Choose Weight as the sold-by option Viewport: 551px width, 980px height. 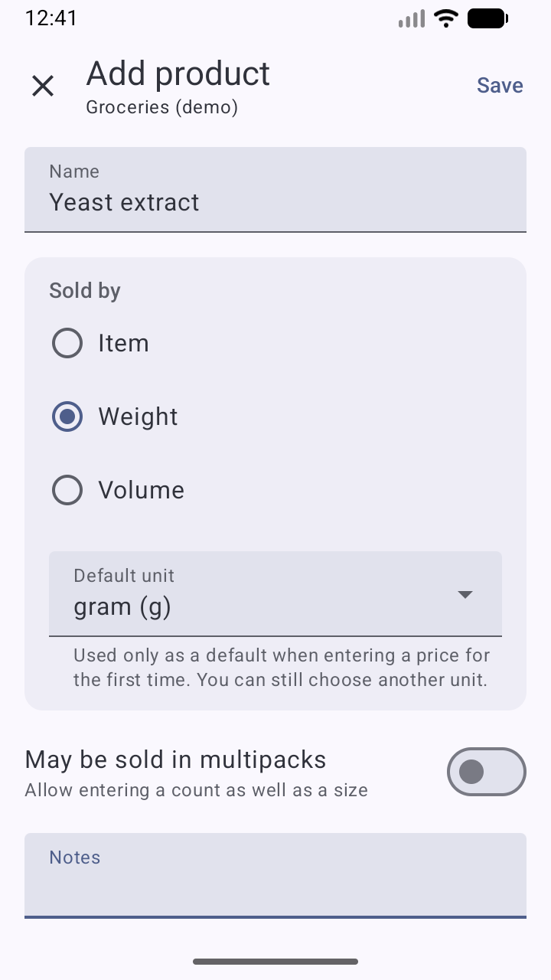pos(67,416)
